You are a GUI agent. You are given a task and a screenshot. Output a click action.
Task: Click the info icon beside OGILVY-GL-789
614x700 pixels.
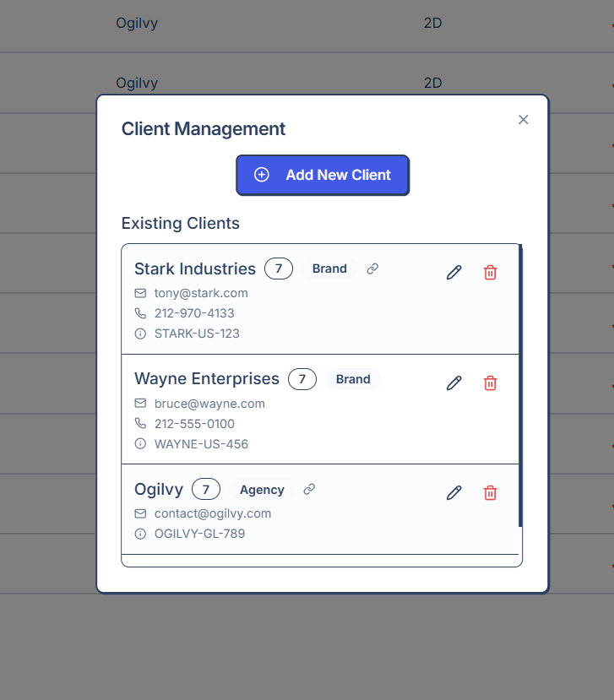[x=140, y=534]
